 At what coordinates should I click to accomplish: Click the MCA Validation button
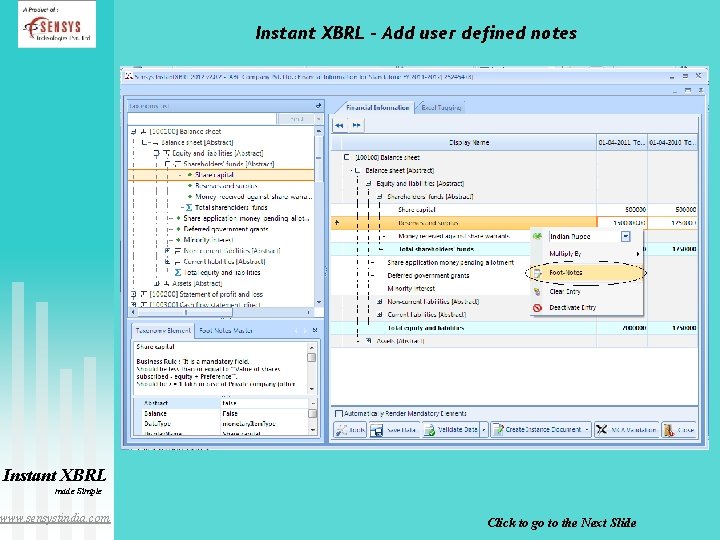(626, 430)
